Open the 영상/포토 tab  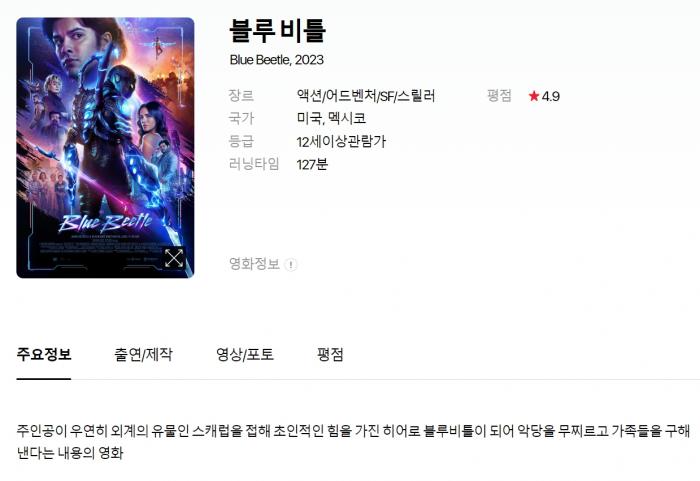(x=245, y=355)
